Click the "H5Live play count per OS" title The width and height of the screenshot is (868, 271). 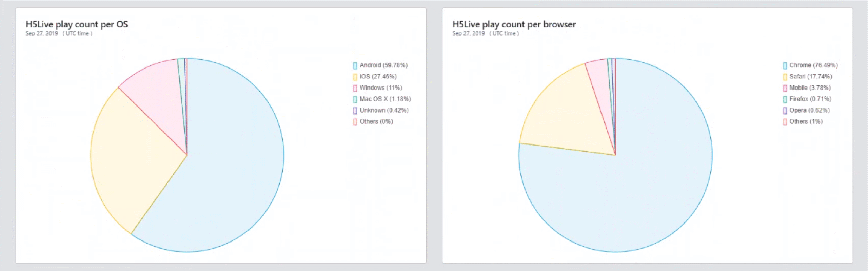click(x=77, y=24)
